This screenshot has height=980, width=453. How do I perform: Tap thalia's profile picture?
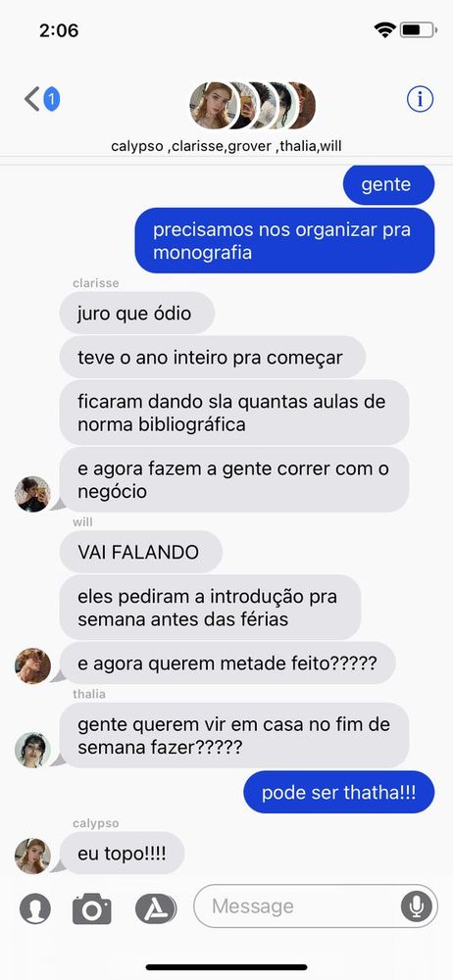pos(32,750)
